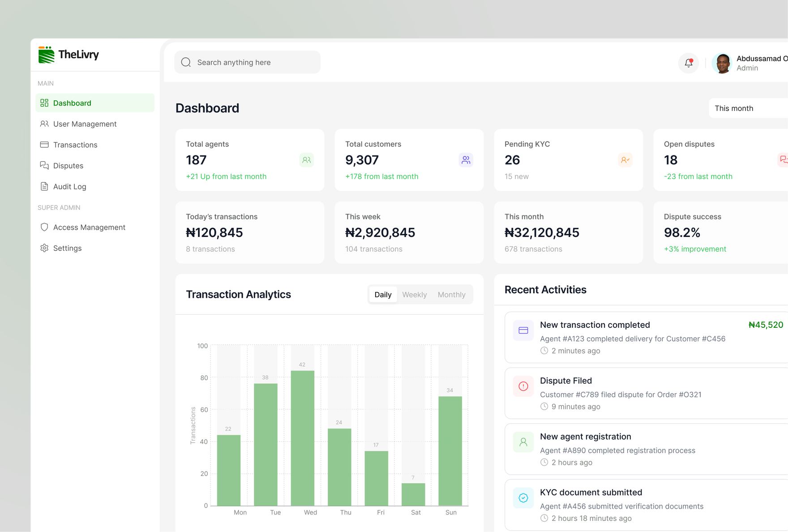Open Access Management under Super Admin
Image resolution: width=788 pixels, height=532 pixels.
(x=95, y=227)
